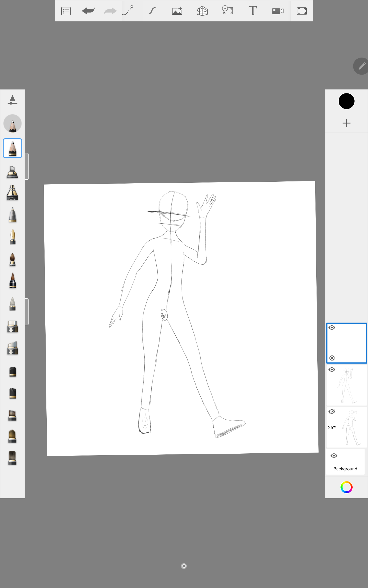Select the flat dark-gray bristle brush
The image size is (368, 588).
click(12, 458)
